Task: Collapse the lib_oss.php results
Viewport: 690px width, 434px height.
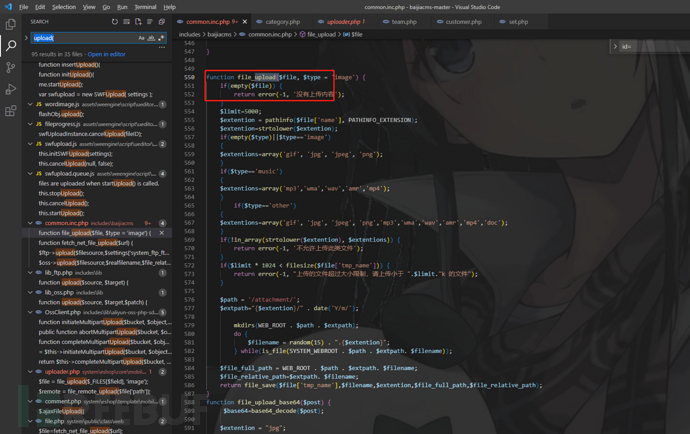Action: [30, 292]
